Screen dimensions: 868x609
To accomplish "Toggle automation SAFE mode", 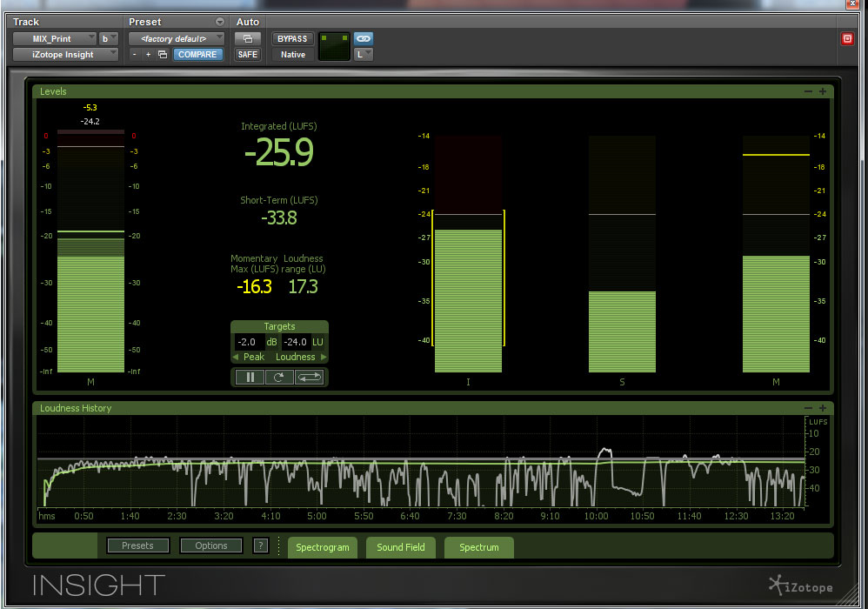I will tap(248, 54).
